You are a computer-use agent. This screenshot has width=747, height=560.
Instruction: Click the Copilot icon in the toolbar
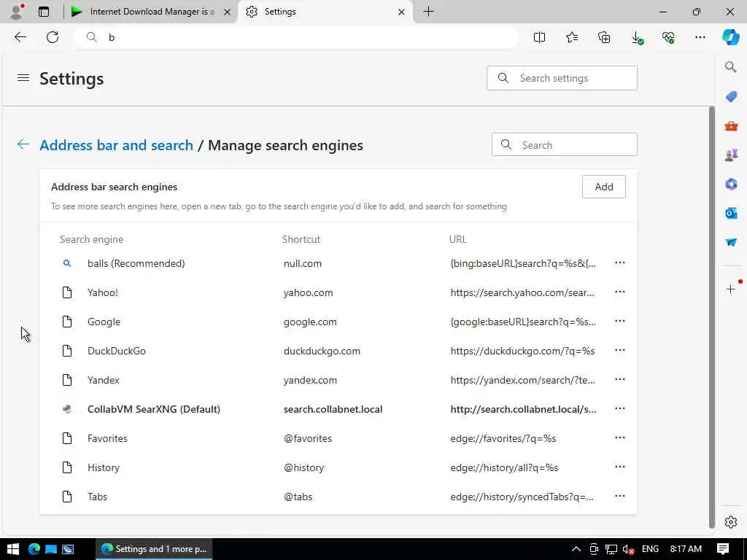pyautogui.click(x=730, y=37)
